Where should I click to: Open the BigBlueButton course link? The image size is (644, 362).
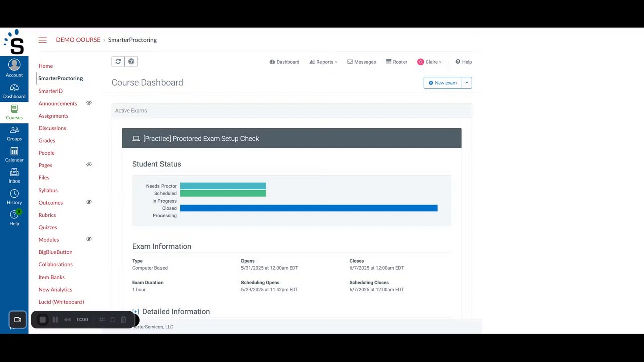coord(55,252)
